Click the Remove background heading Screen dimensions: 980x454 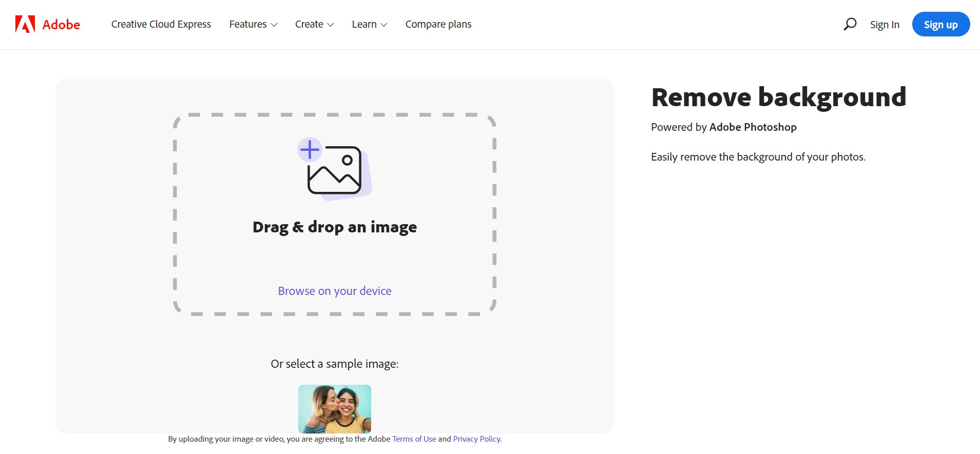[x=779, y=97]
